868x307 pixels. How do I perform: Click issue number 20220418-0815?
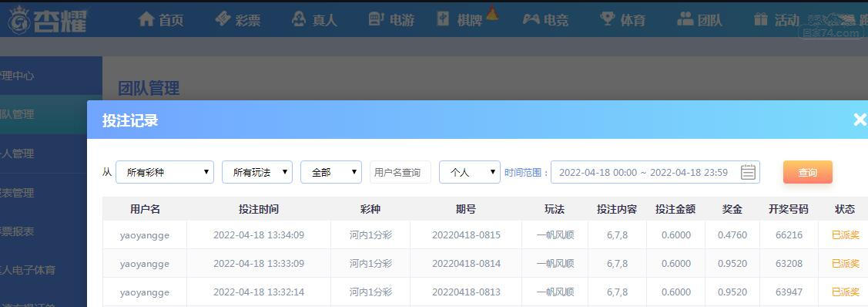[x=466, y=235]
